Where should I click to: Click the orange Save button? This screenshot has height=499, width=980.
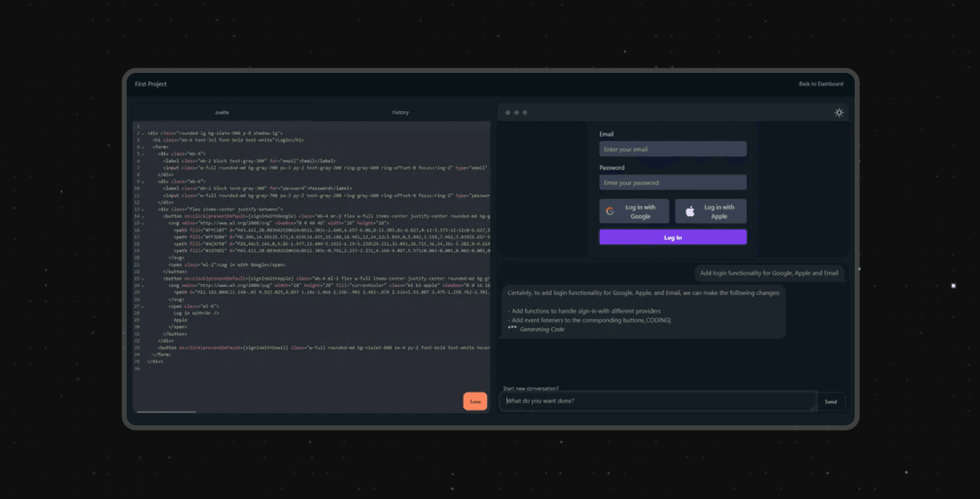(x=475, y=402)
